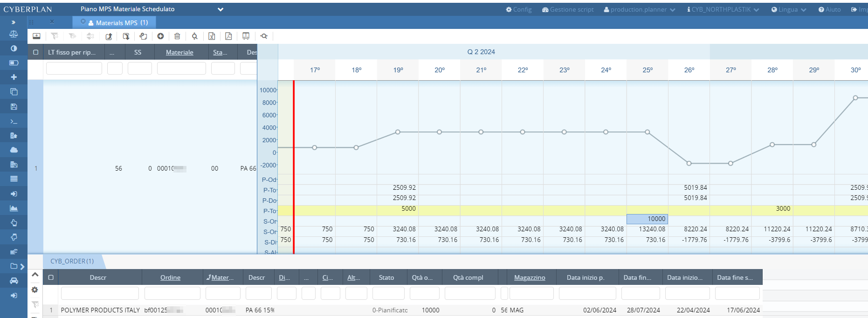The width and height of the screenshot is (868, 318).
Task: Open the production.planner user dropdown
Action: (640, 9)
